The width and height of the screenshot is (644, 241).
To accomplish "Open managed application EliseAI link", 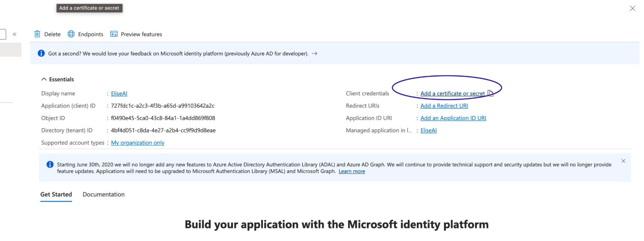I will point(429,130).
